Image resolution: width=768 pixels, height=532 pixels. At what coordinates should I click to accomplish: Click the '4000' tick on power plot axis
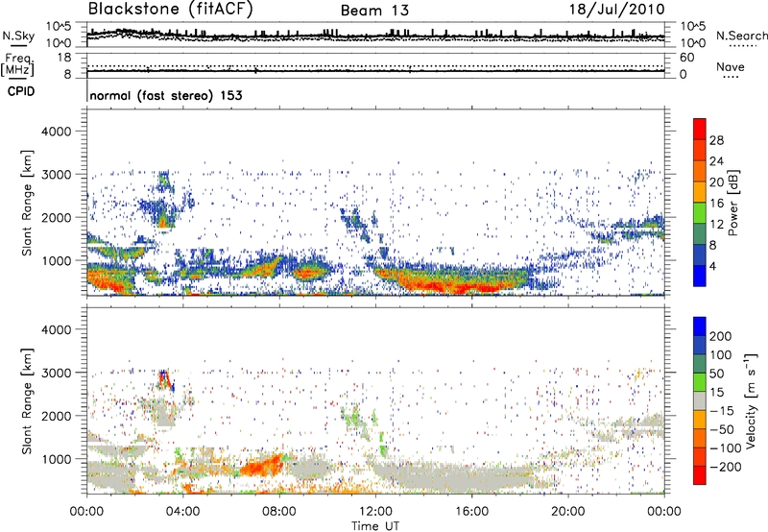point(57,132)
